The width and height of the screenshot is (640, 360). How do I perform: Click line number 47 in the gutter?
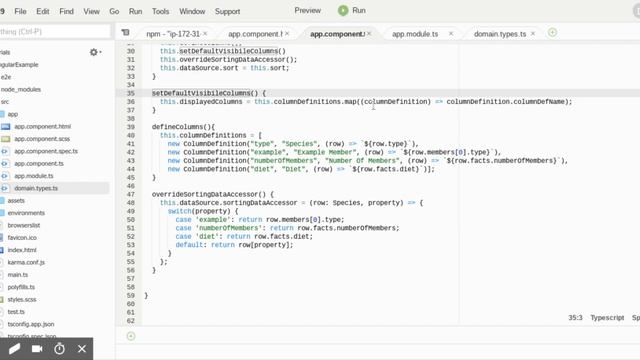point(131,194)
